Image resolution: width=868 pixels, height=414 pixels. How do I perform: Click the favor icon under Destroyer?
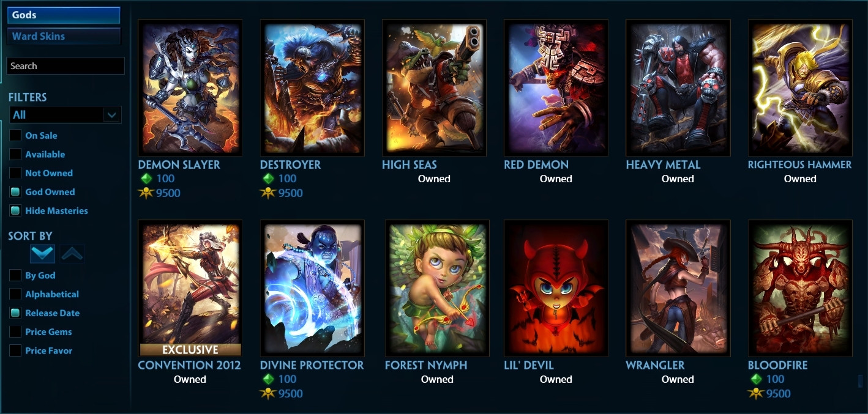[x=268, y=193]
